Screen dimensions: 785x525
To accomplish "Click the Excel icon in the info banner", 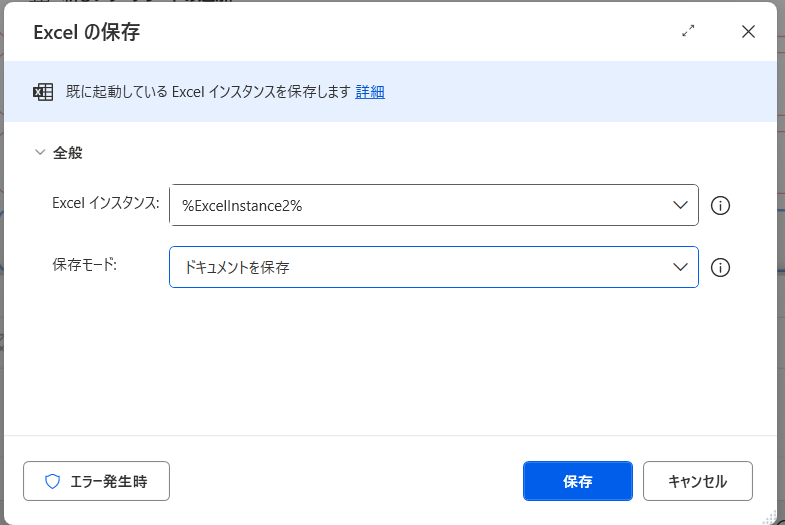I will 43,92.
